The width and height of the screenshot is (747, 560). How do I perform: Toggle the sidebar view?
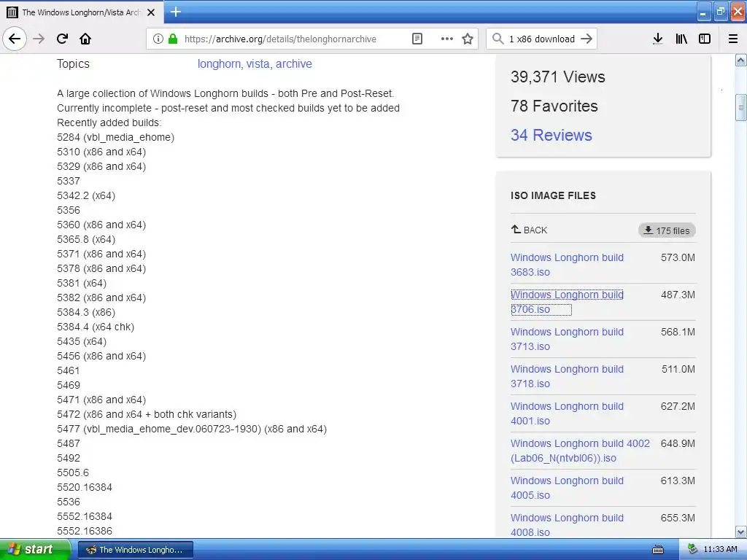[x=705, y=39]
